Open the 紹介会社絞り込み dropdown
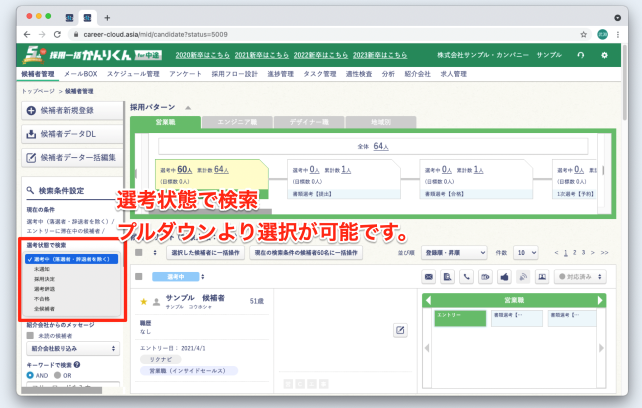This screenshot has height=408, width=642. point(73,349)
